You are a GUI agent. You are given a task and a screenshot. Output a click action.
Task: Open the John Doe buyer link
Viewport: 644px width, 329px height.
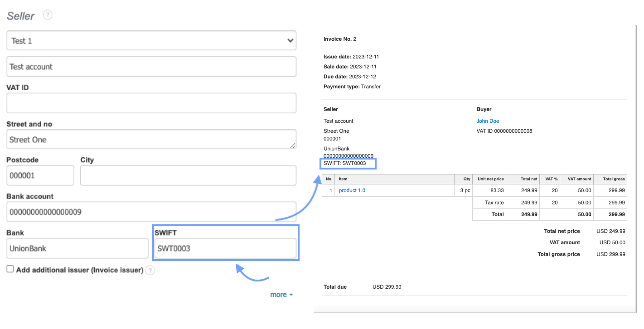(x=488, y=121)
